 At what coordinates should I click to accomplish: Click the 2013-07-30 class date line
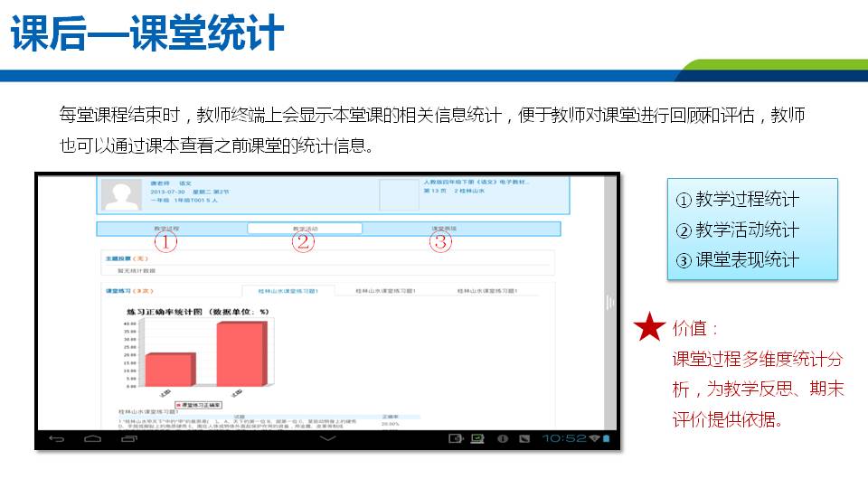point(189,192)
